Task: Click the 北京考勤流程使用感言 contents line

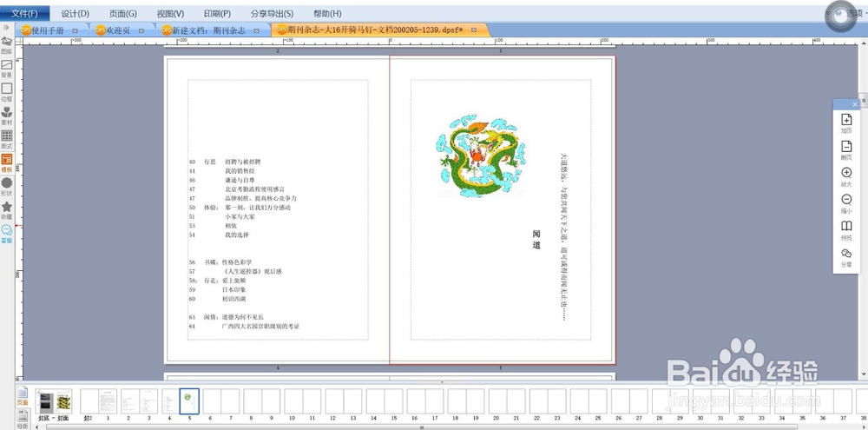Action: 254,189
